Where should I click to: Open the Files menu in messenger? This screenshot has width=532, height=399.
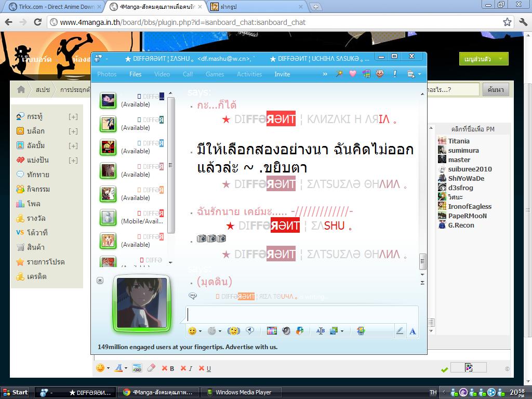(135, 74)
